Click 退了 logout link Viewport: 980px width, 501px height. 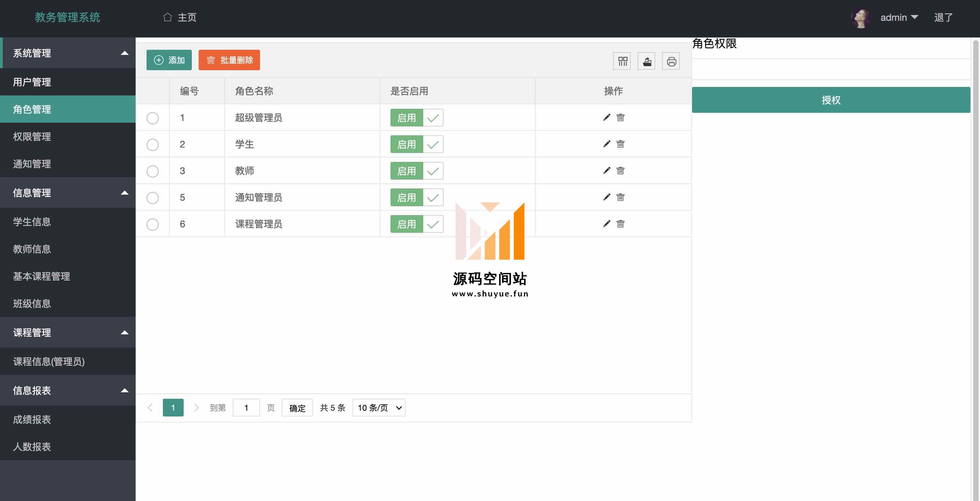944,17
